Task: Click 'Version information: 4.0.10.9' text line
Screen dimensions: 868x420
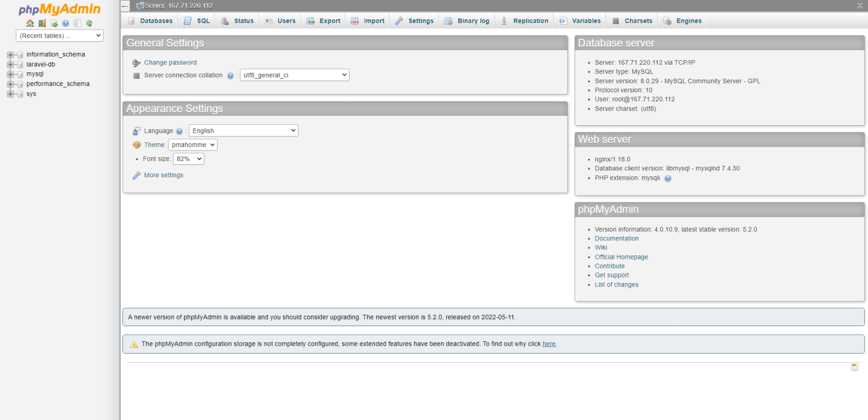Action: point(676,229)
